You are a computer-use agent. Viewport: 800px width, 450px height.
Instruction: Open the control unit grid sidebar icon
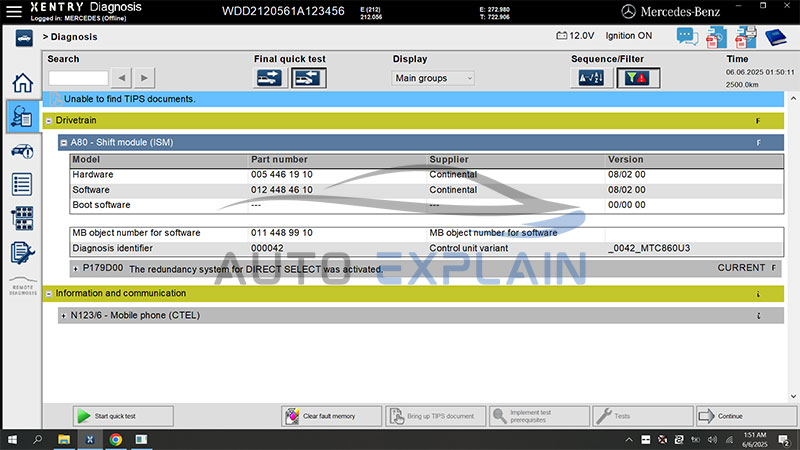[22, 218]
